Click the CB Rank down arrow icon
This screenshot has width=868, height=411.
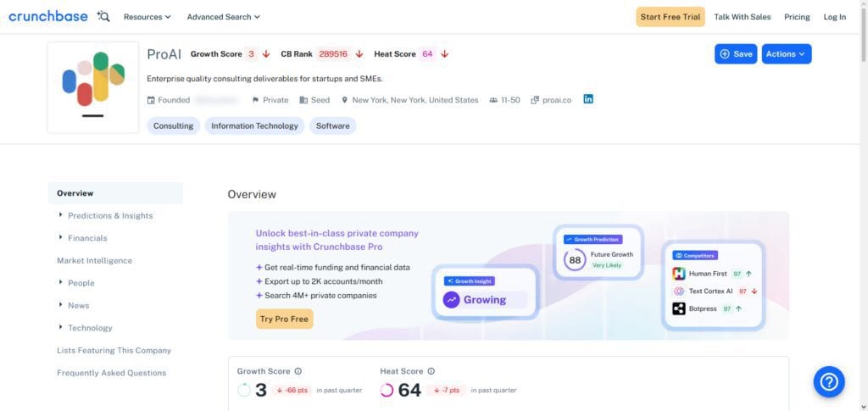pyautogui.click(x=359, y=54)
